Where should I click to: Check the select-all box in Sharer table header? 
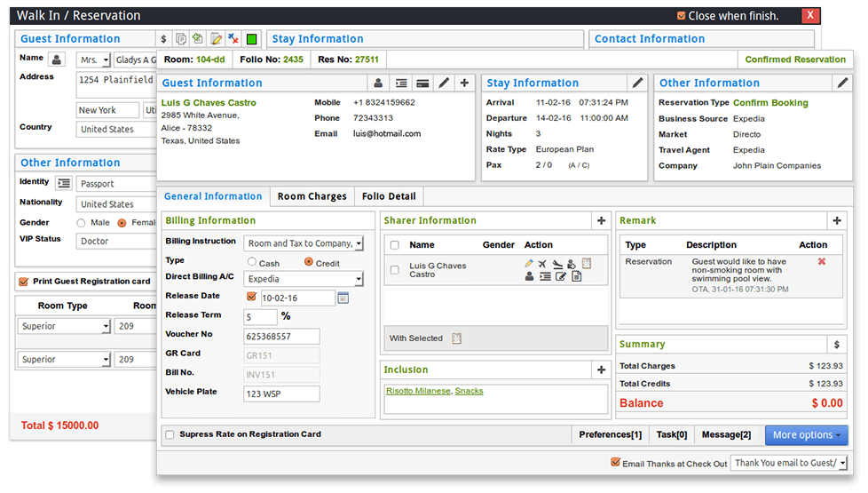[395, 245]
